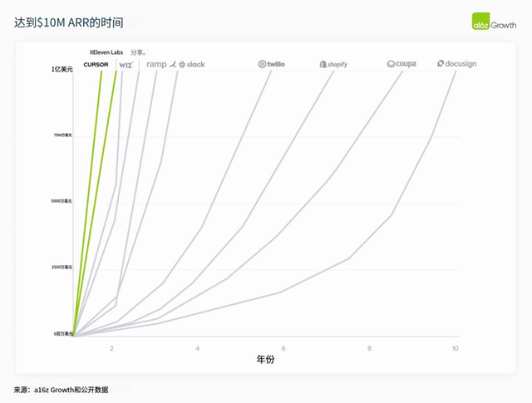Click the 7500万美元 y-axis label
Screen dimensions: 532x403
63,135
